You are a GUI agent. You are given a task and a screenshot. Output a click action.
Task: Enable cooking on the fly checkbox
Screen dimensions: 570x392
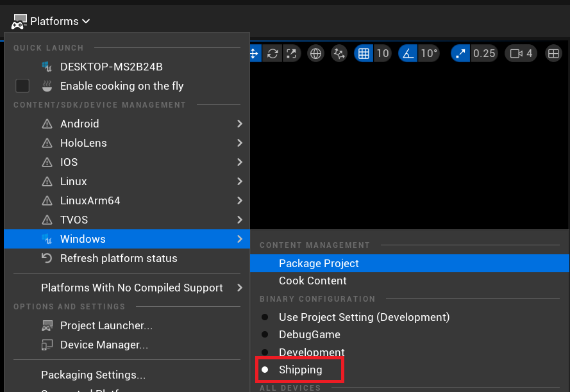click(x=22, y=86)
